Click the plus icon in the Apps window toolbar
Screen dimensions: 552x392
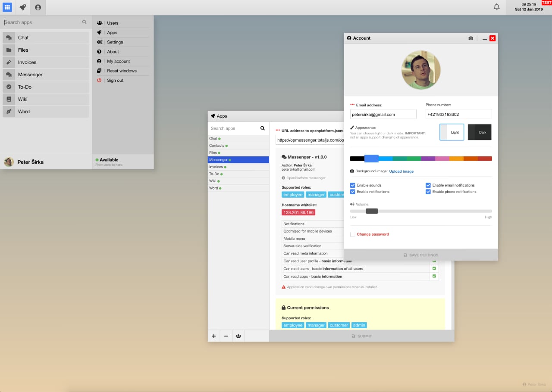tap(213, 336)
